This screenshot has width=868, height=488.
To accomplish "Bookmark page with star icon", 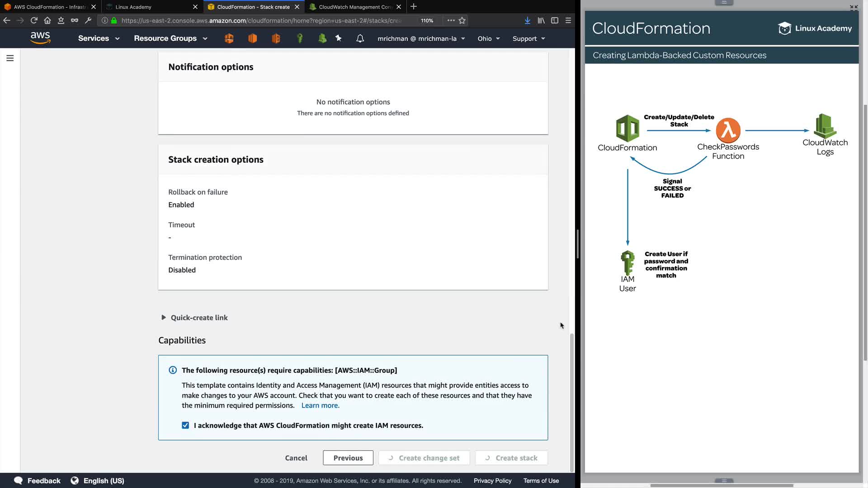I will pyautogui.click(x=462, y=20).
